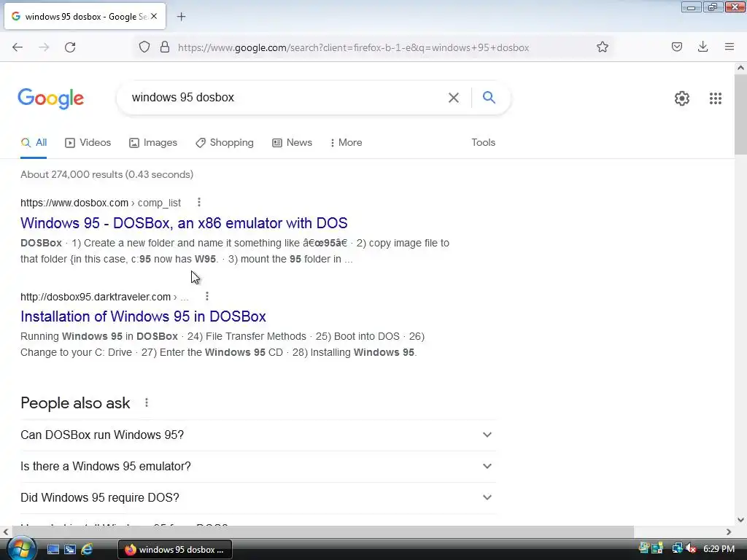Screen dimensions: 747x560
Task: Open 'Windows 95 - DOSBox, an x86 emulator' link
Action: 184,223
